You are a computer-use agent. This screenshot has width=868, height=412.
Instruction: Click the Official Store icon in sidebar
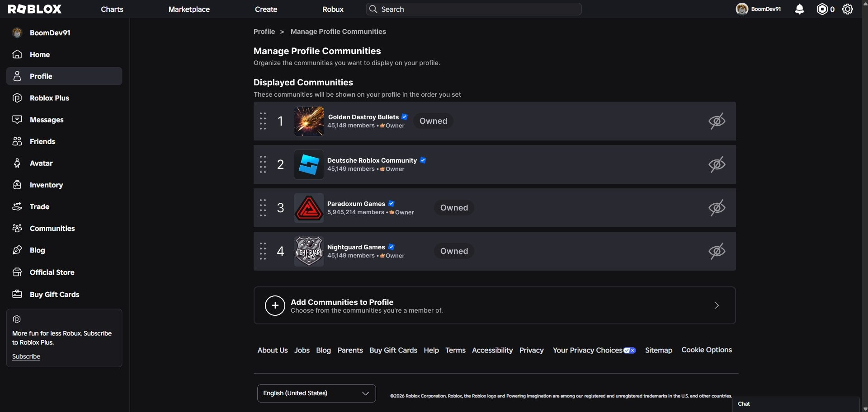(17, 272)
